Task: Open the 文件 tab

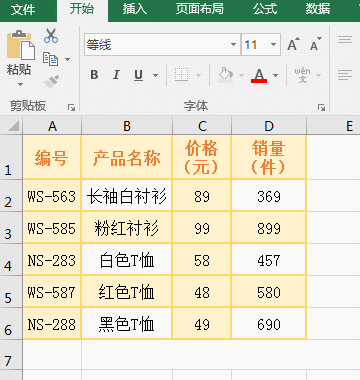Action: 23,10
